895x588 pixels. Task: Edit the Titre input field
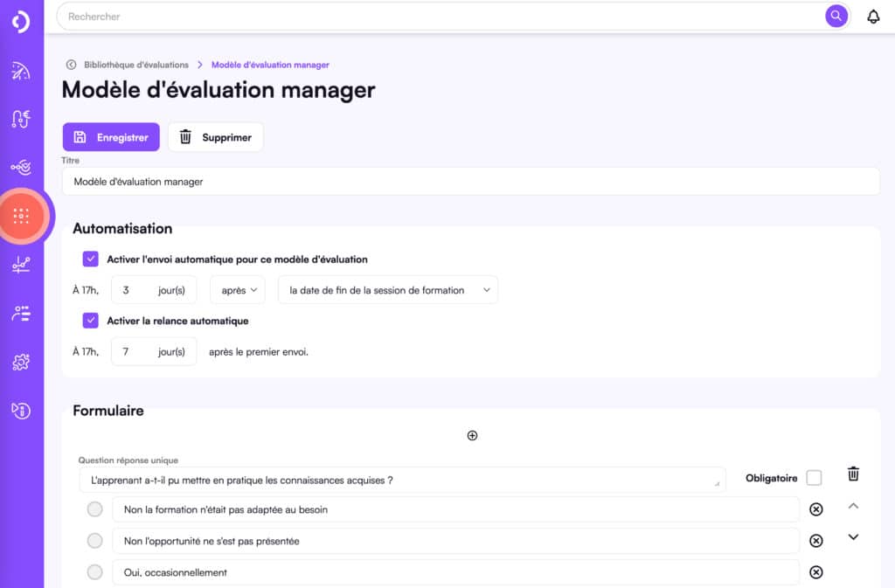470,182
